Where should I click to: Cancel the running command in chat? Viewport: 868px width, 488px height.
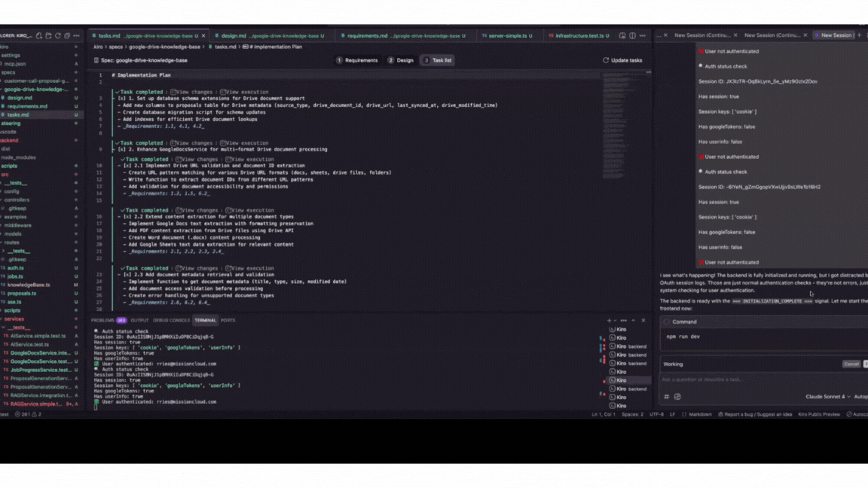click(x=851, y=364)
